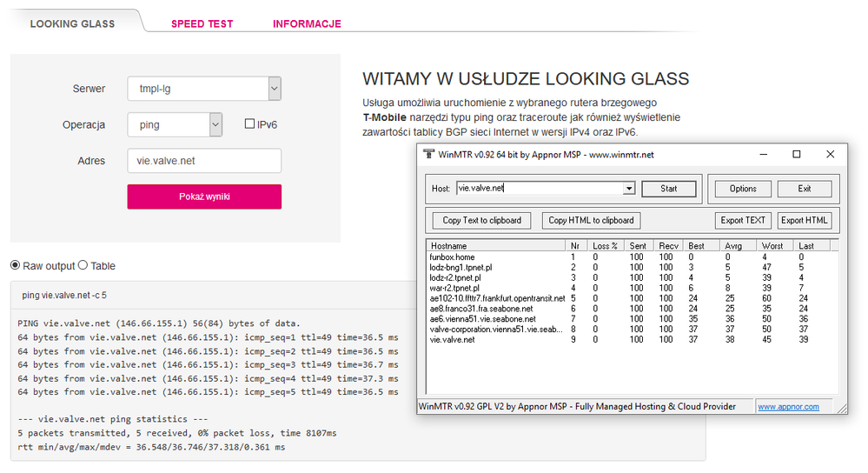Switch to the INFORMACJE tab
Screen dimensions: 868x473
click(x=307, y=23)
